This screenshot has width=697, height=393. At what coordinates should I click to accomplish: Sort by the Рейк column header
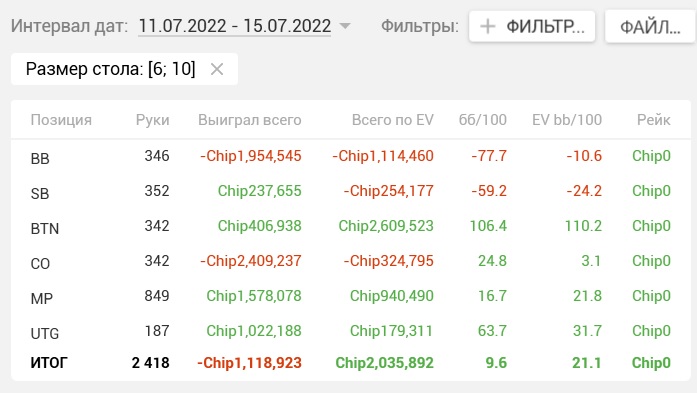653,120
